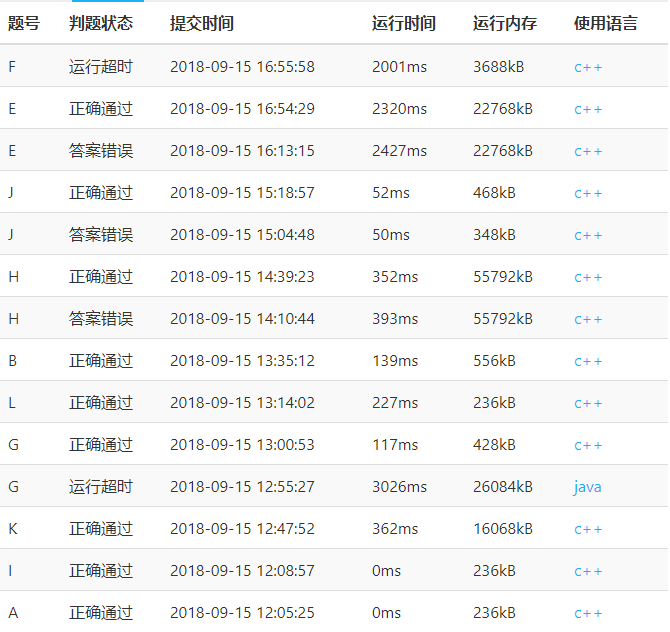The width and height of the screenshot is (670, 632).
Task: Click the 52ms run time value
Action: coord(391,193)
